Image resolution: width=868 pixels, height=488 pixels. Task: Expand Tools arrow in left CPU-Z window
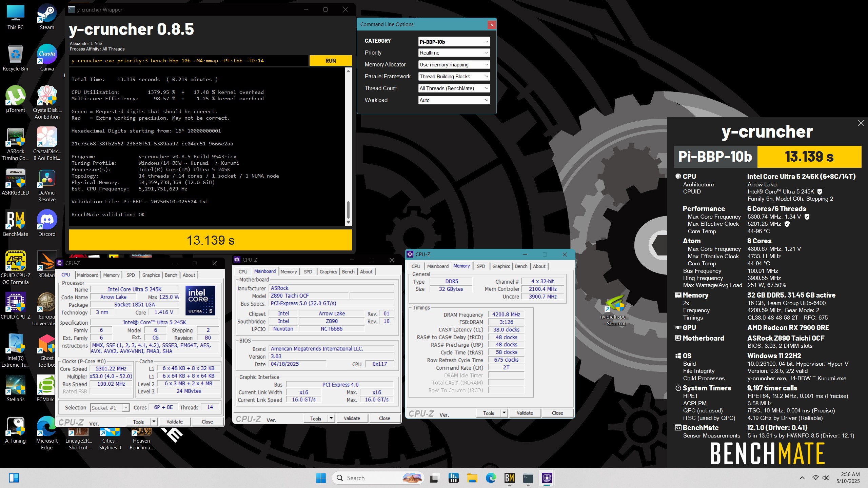point(154,422)
